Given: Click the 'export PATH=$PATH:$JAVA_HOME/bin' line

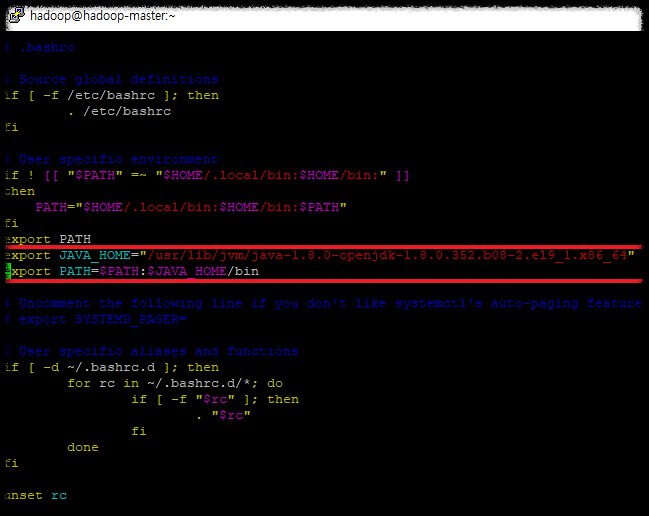Looking at the screenshot, I should click(x=132, y=271).
